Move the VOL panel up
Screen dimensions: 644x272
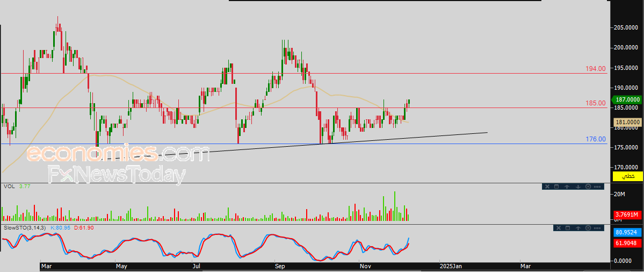[567, 187]
